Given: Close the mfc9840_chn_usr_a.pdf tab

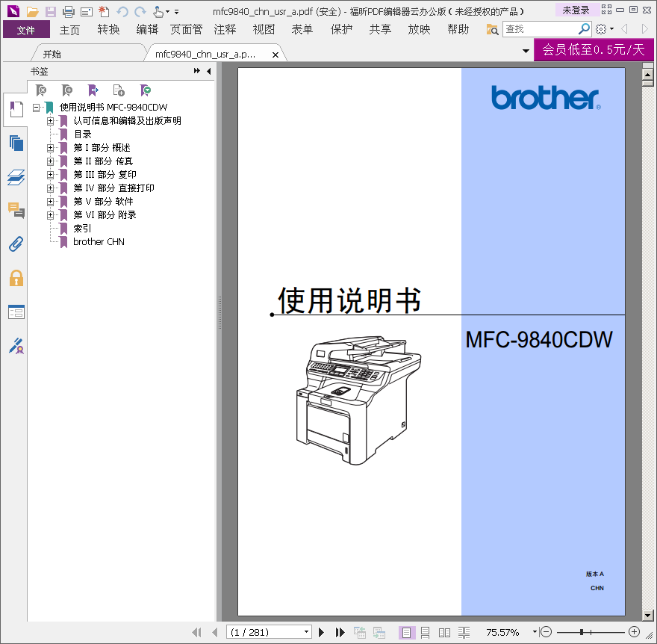Looking at the screenshot, I should (x=275, y=55).
